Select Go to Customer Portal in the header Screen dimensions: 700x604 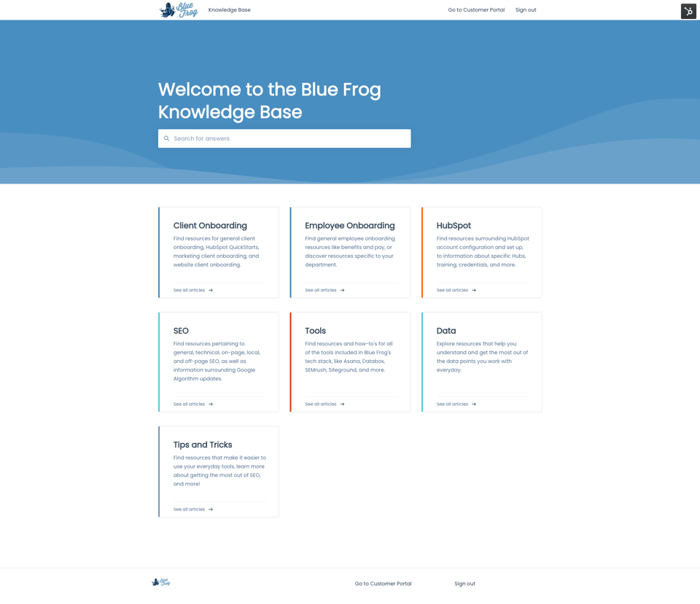(476, 10)
